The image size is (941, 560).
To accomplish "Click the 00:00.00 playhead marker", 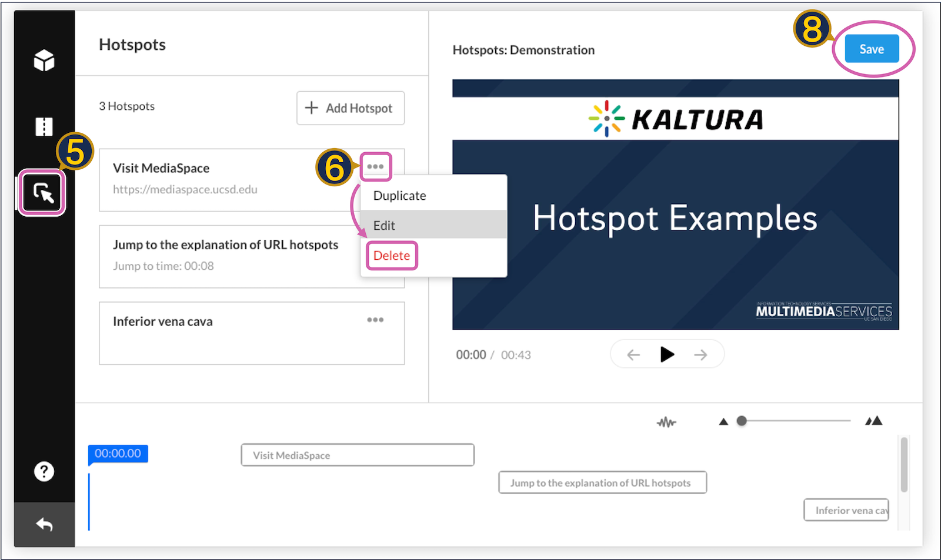I will (118, 454).
